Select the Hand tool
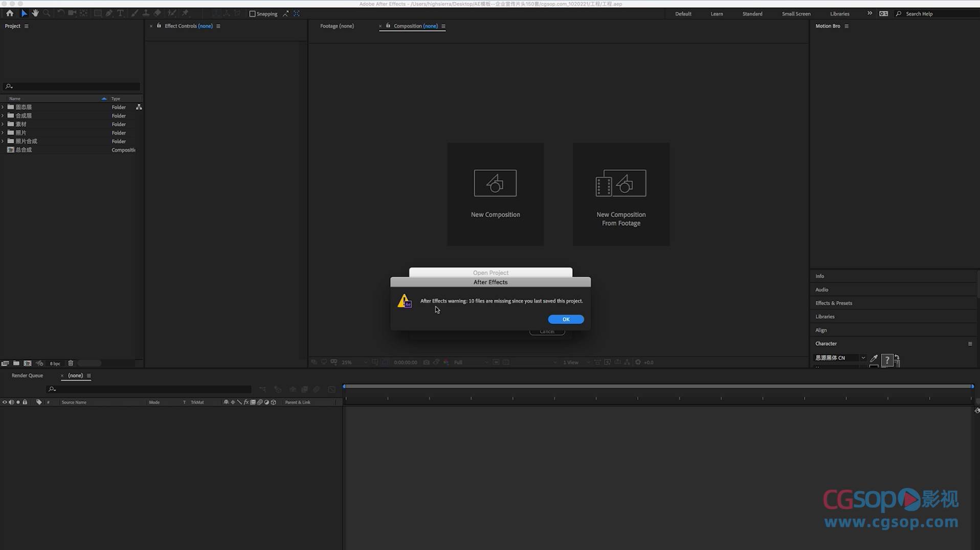 click(35, 13)
